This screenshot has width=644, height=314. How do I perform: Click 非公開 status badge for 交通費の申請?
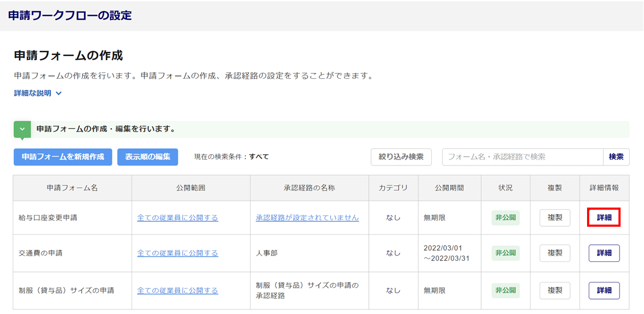(506, 253)
